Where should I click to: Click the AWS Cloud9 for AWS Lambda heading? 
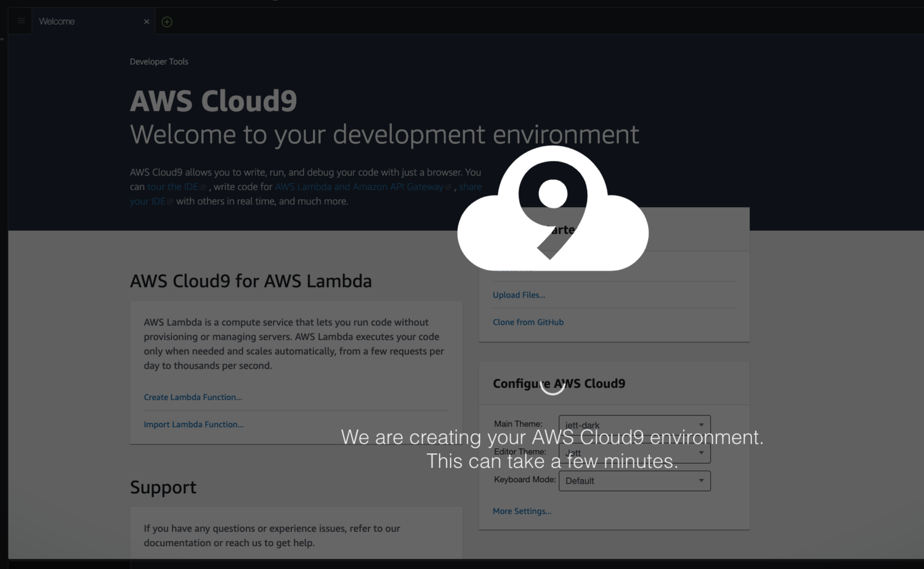pyautogui.click(x=251, y=281)
